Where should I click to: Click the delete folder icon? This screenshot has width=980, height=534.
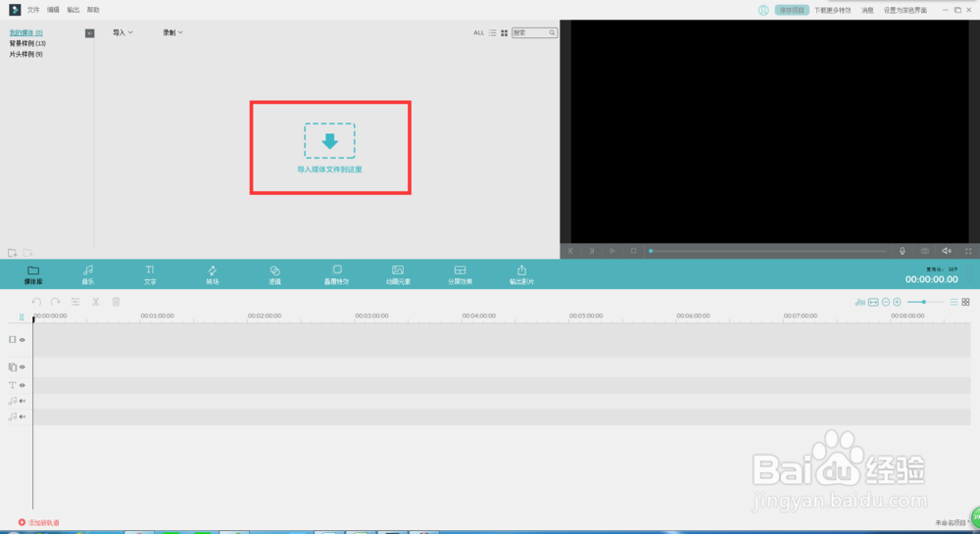(x=27, y=253)
